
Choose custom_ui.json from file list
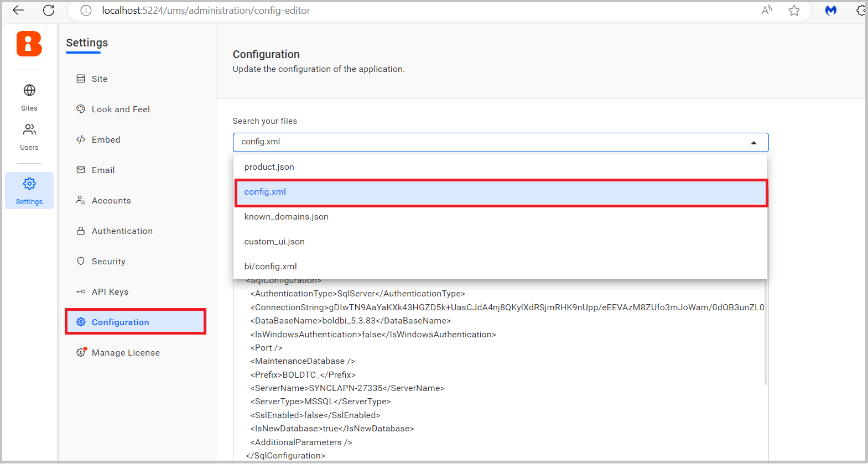pyautogui.click(x=500, y=242)
